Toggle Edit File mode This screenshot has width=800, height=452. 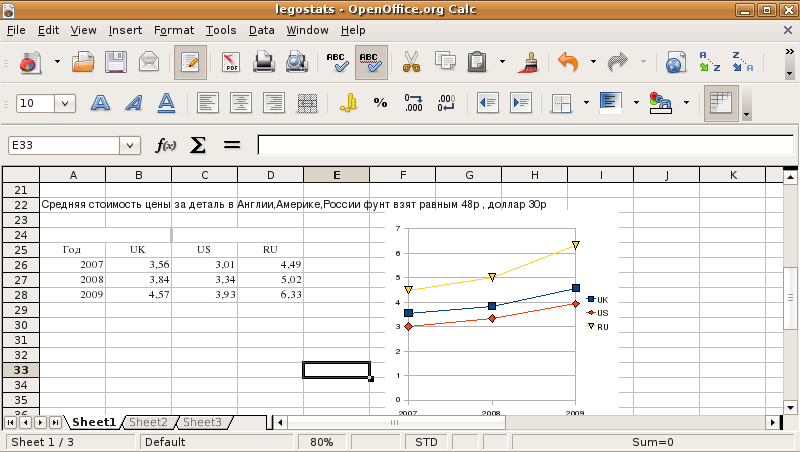190,62
